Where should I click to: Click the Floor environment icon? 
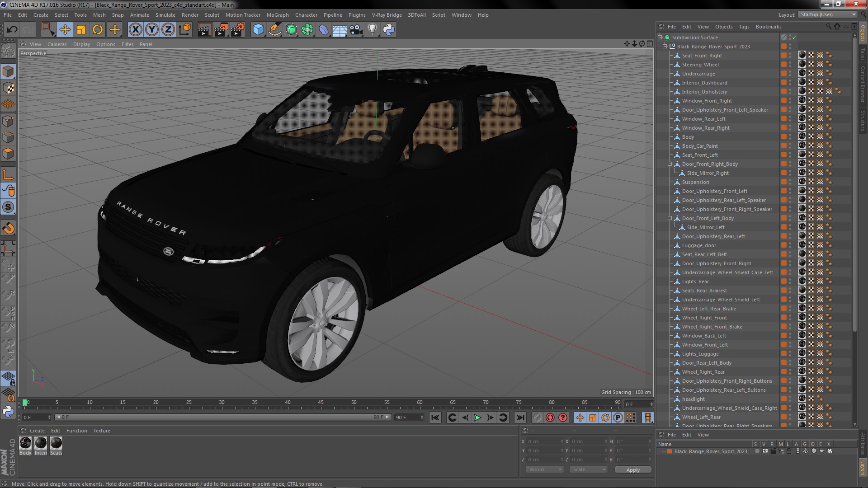coord(340,30)
